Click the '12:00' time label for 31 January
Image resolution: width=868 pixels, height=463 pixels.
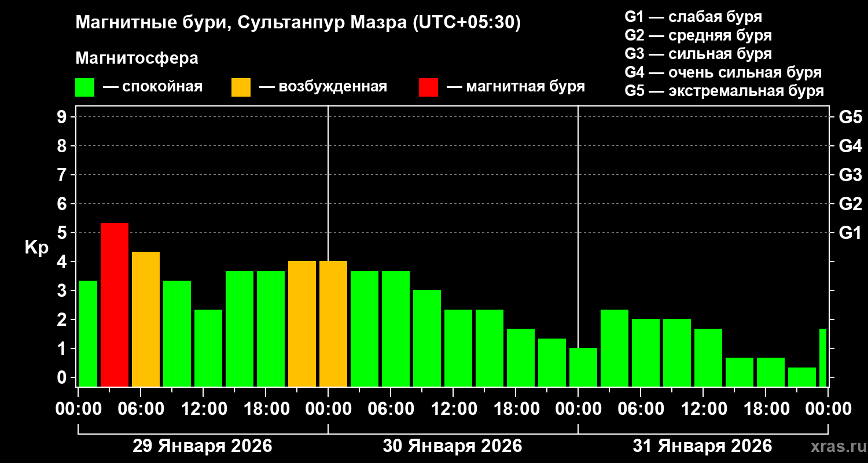[703, 409]
